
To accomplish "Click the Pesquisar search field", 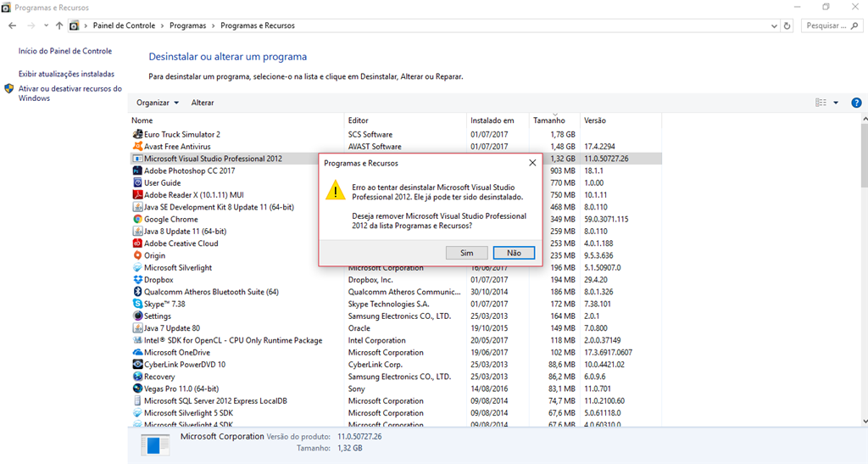I will (x=832, y=25).
